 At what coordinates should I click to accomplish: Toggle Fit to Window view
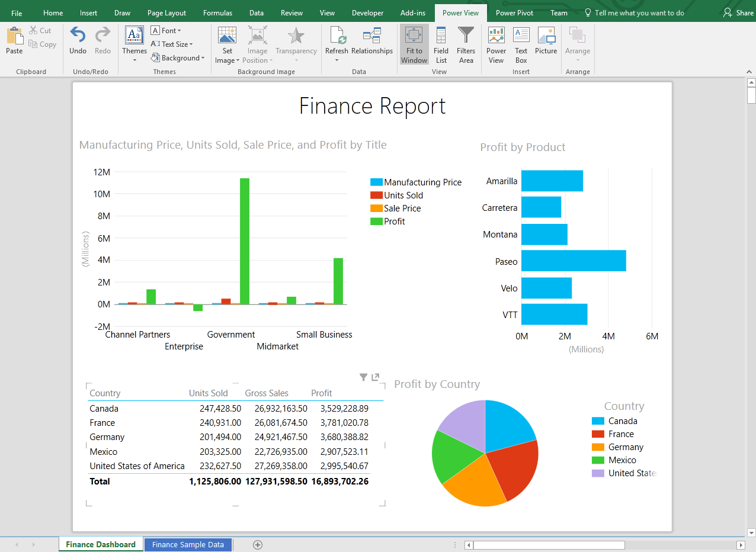pos(414,43)
